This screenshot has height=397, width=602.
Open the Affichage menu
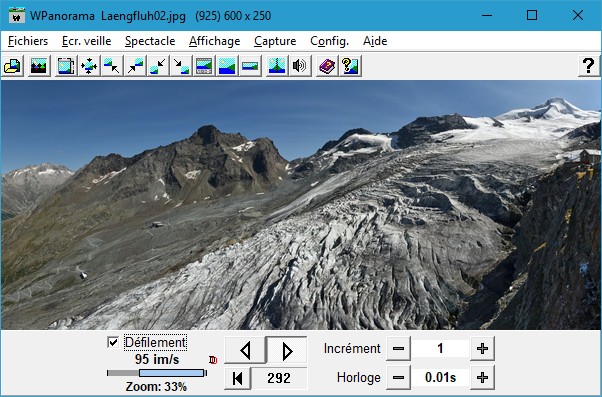pos(215,41)
